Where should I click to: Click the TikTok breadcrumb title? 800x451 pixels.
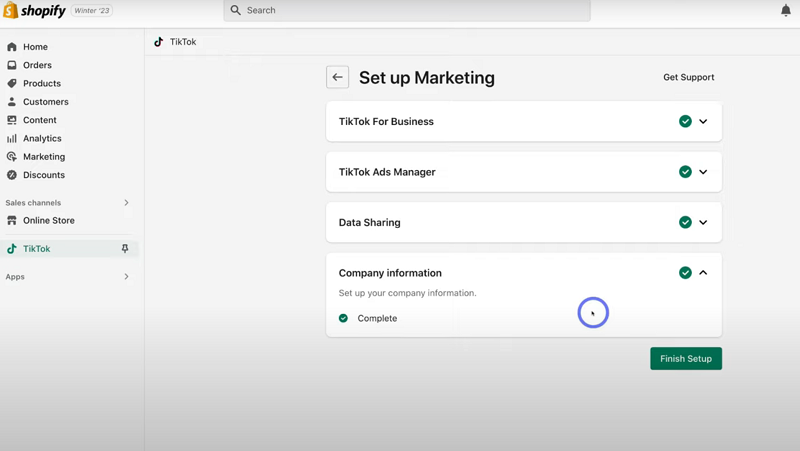coord(183,42)
